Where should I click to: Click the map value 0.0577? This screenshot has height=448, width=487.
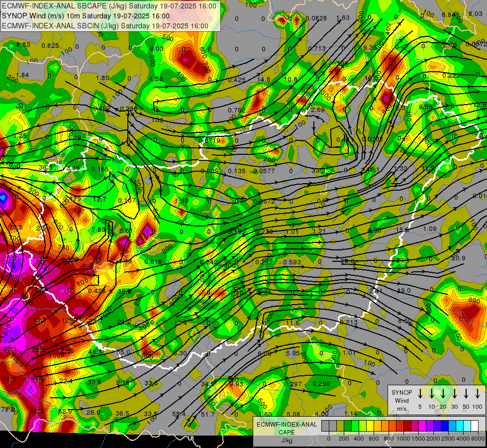click(264, 171)
